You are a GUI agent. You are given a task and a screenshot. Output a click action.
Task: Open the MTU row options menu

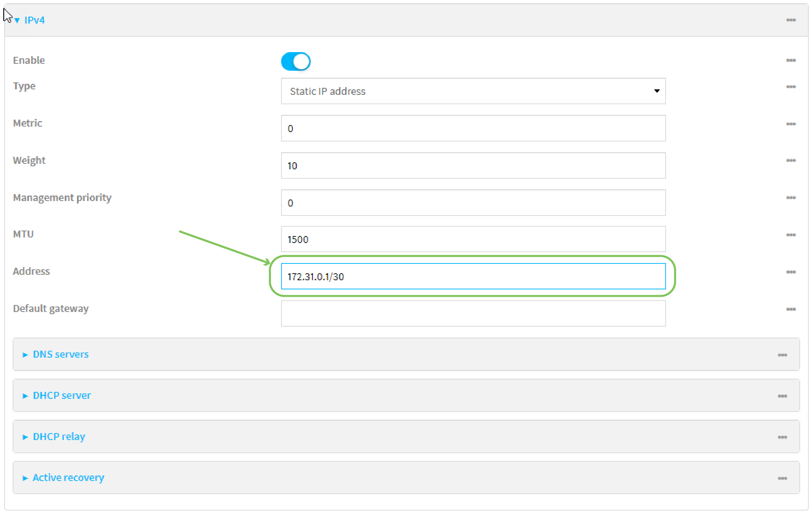[x=791, y=235]
